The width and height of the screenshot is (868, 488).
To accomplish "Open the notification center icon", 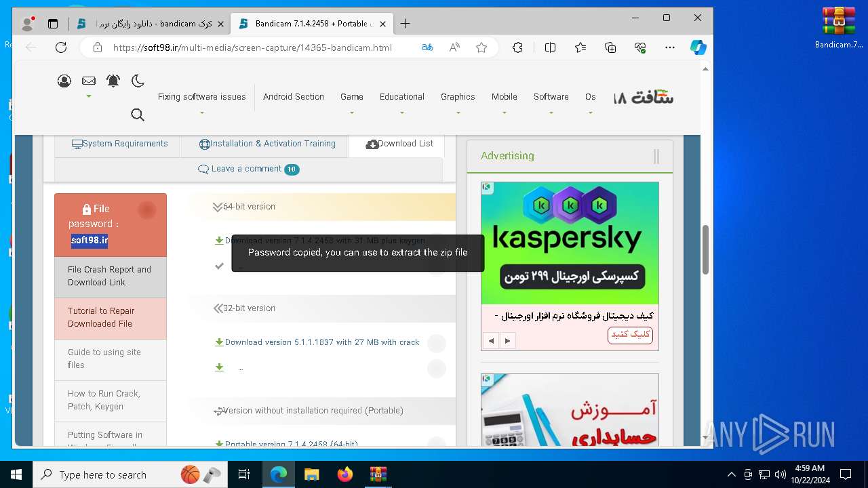I will click(846, 474).
